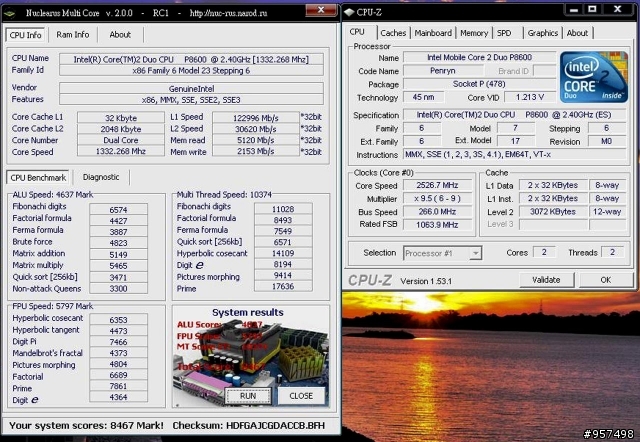Click the Mandelbrot's fractal score 4373
Screen dimensions: 640x442
click(118, 353)
